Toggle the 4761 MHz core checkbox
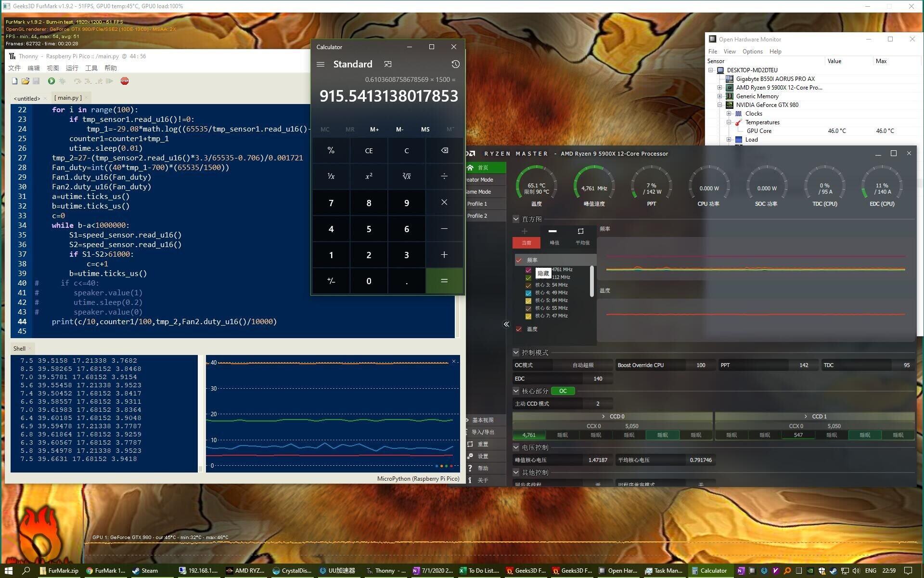Image resolution: width=924 pixels, height=578 pixels. point(528,270)
